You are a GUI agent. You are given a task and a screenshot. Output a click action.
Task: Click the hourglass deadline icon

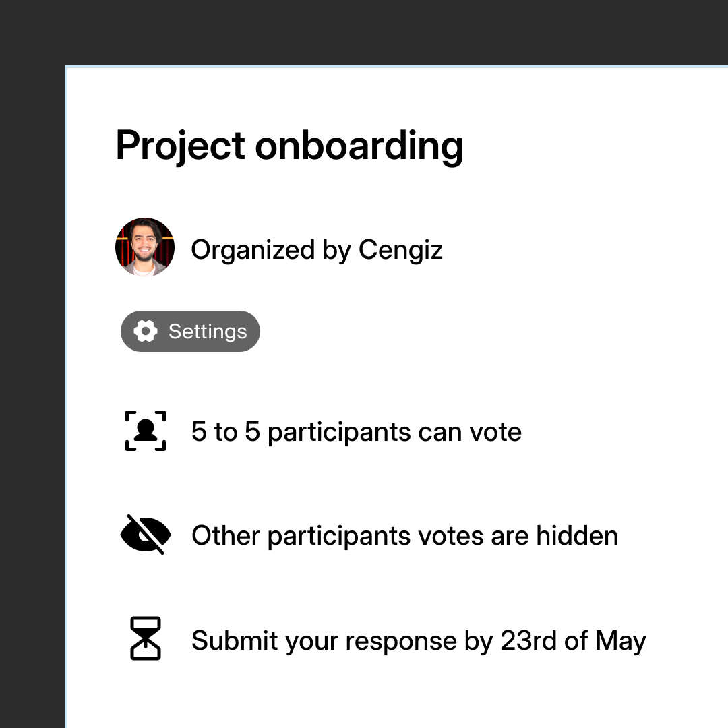click(146, 638)
